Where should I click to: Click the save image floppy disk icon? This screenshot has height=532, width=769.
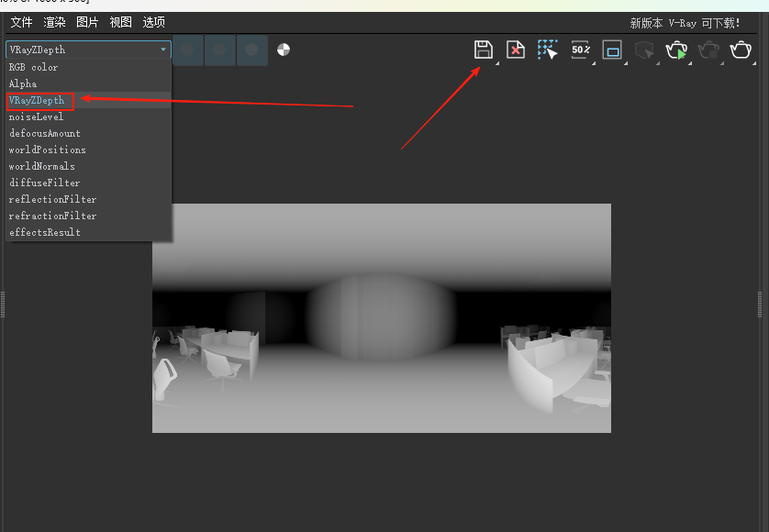(x=483, y=50)
